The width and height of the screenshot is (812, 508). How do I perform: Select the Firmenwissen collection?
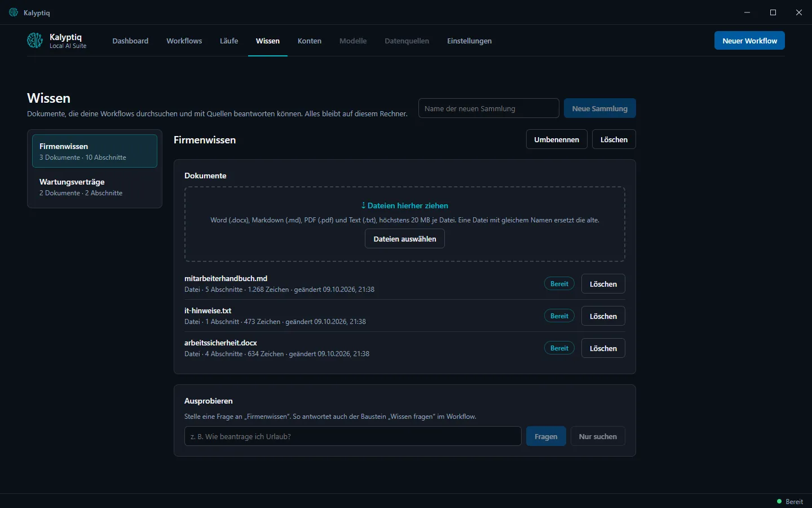95,151
